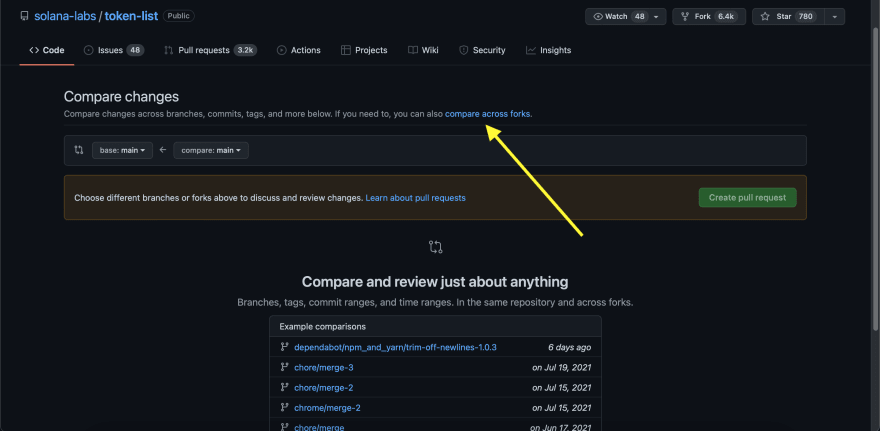Open the compare: main branch dropdown
This screenshot has height=431, width=880.
[x=211, y=150]
